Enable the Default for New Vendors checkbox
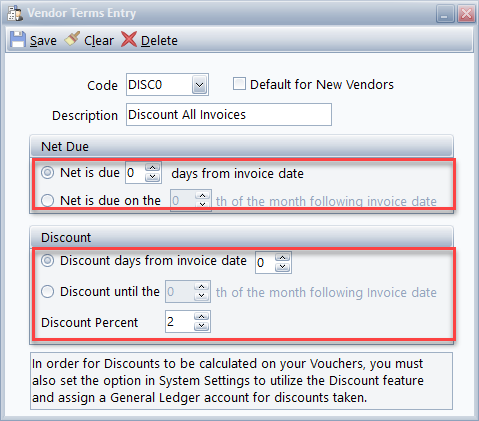This screenshot has height=421, width=479. (239, 84)
